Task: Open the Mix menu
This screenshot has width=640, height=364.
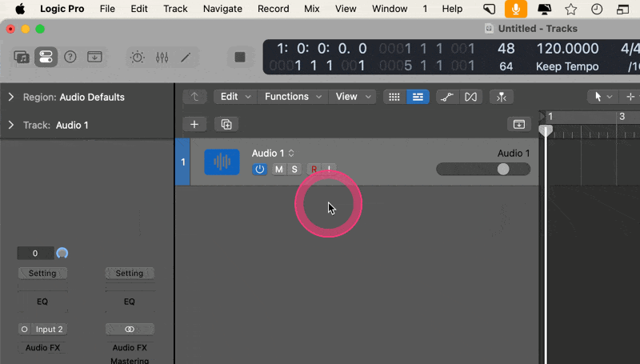Action: tap(312, 9)
